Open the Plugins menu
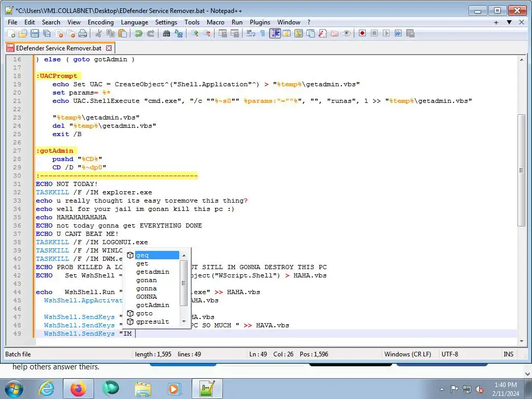Image resolution: width=532 pixels, height=399 pixels. pos(260,22)
